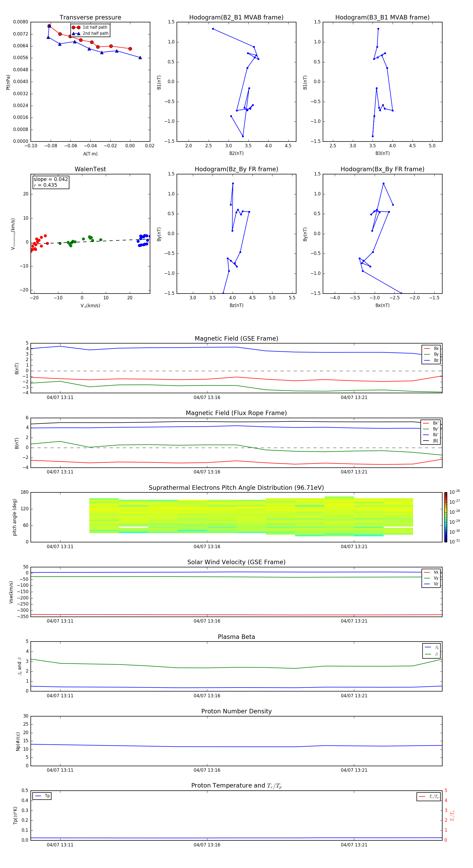
Task: Click the 'B2(nT)' x-axis label
Action: [x=236, y=153]
